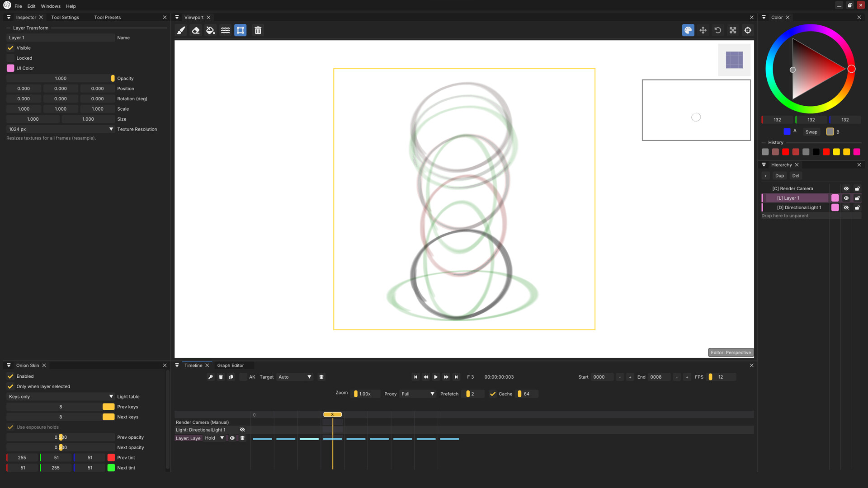
Task: Open the Windows menu
Action: coord(50,6)
